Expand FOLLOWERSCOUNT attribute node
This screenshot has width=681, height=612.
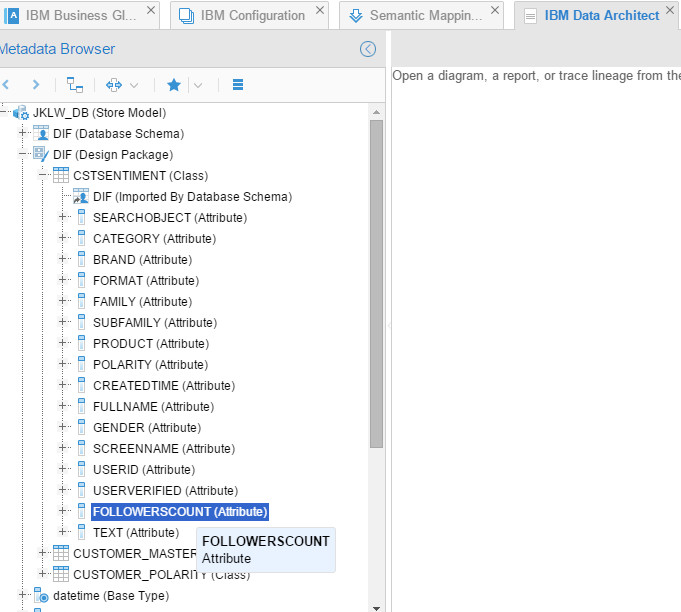click(62, 510)
